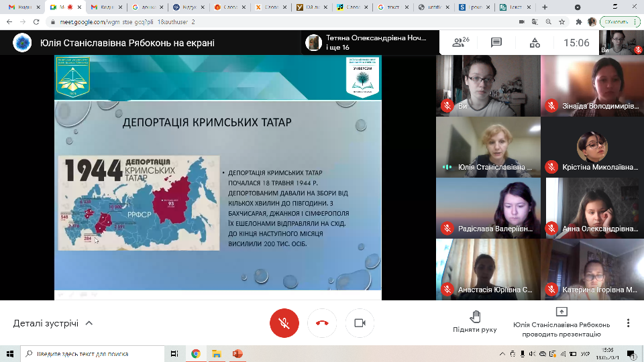This screenshot has width=644, height=362.
Task: Click the translate page icon
Action: (535, 21)
